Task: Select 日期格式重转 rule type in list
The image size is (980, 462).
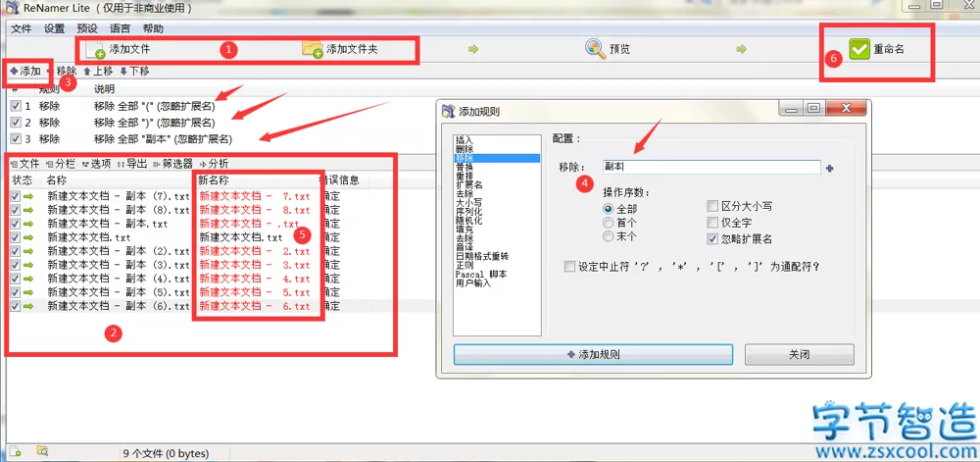Action: [x=498, y=256]
